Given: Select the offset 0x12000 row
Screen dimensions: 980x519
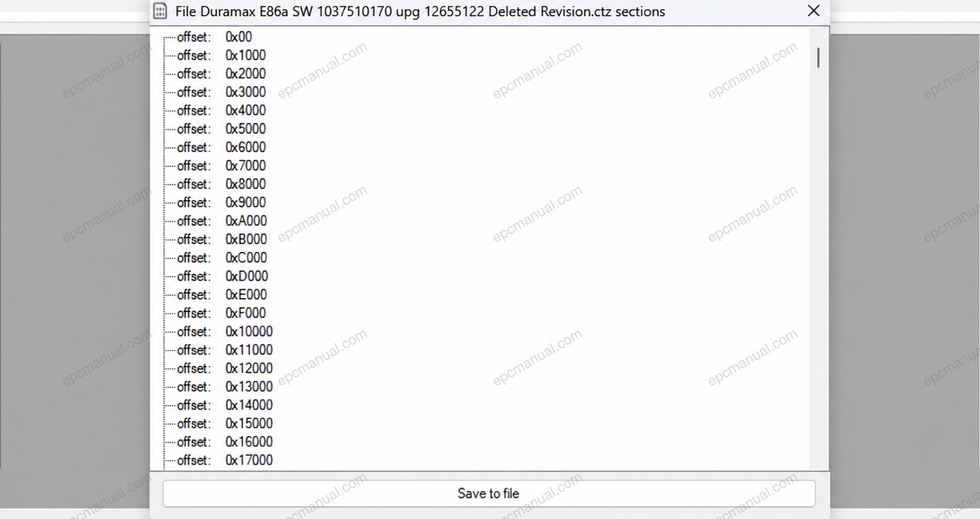Looking at the screenshot, I should (x=225, y=368).
